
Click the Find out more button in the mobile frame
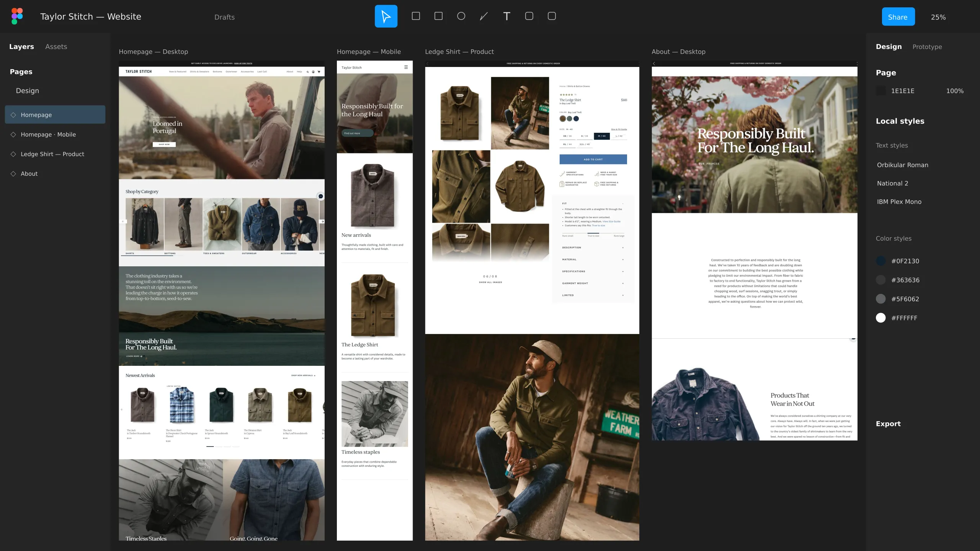point(357,133)
